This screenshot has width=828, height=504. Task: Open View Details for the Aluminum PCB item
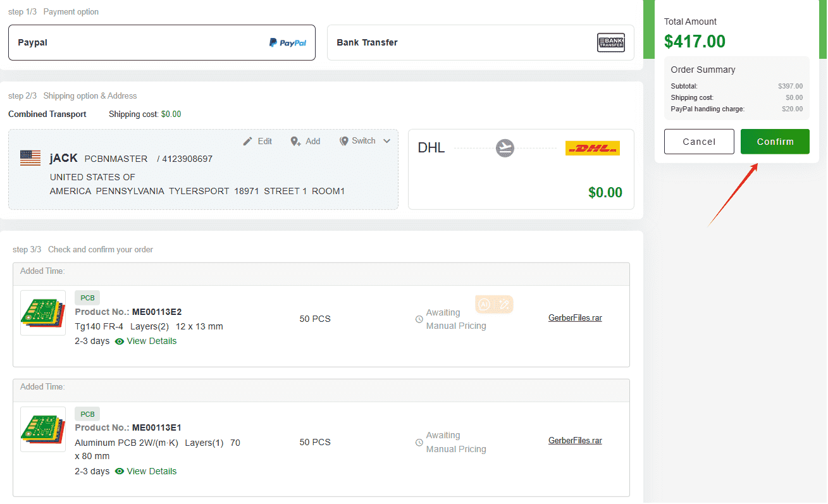pos(152,471)
